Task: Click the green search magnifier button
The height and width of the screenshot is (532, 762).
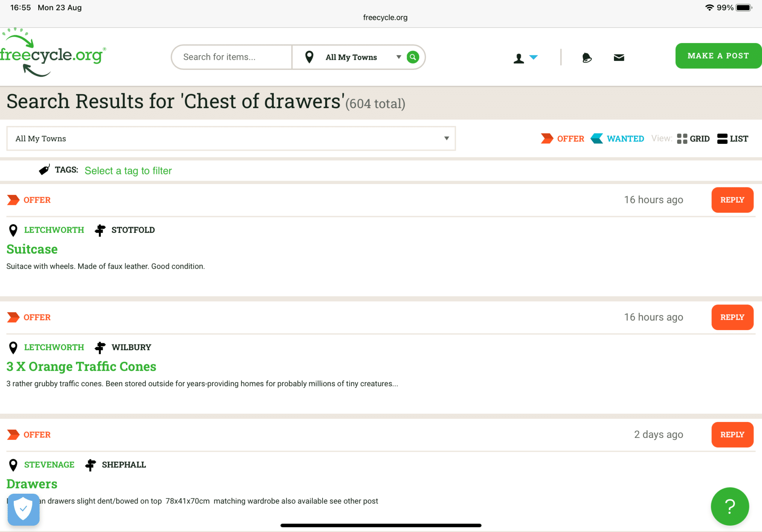Action: pos(413,57)
